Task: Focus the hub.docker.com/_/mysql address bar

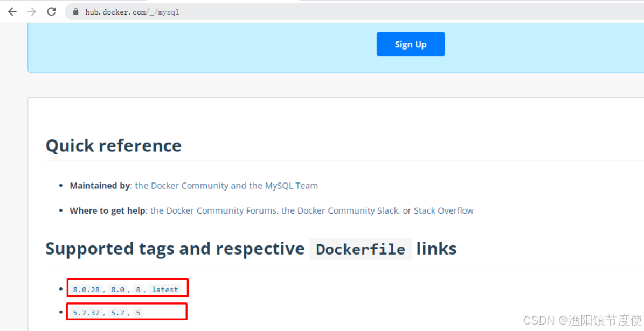Action: coord(355,12)
